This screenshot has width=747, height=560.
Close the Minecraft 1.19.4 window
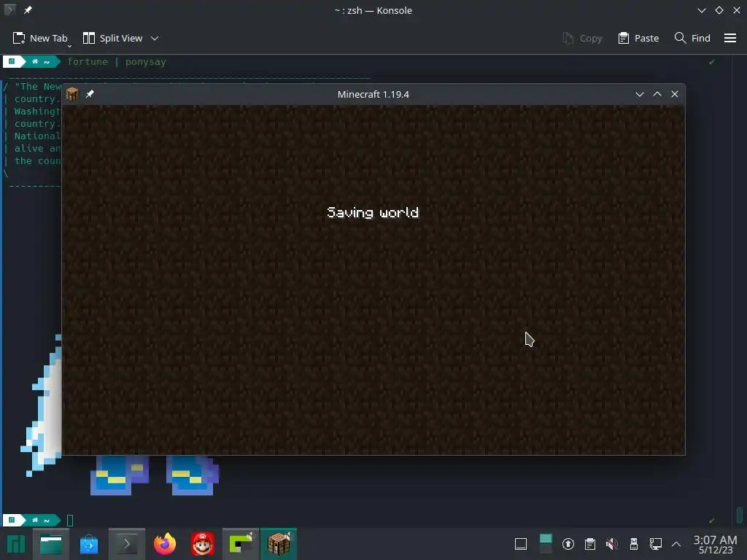click(x=675, y=94)
